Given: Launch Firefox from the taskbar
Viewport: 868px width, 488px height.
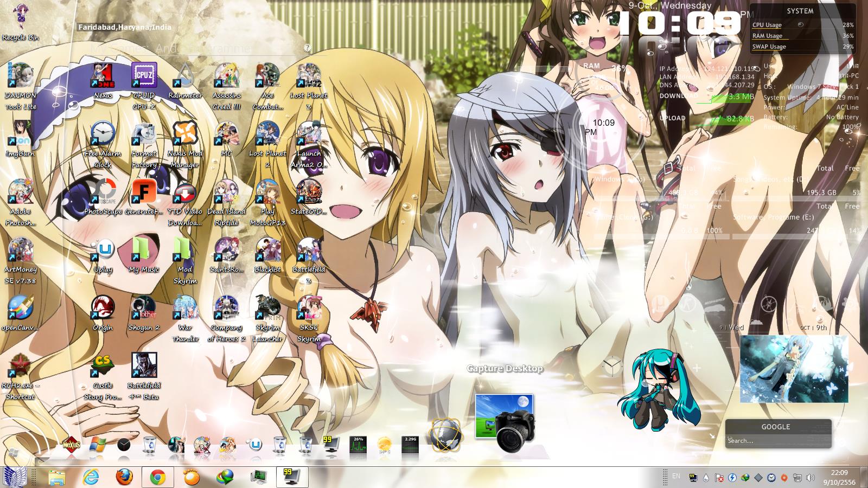Looking at the screenshot, I should point(124,477).
